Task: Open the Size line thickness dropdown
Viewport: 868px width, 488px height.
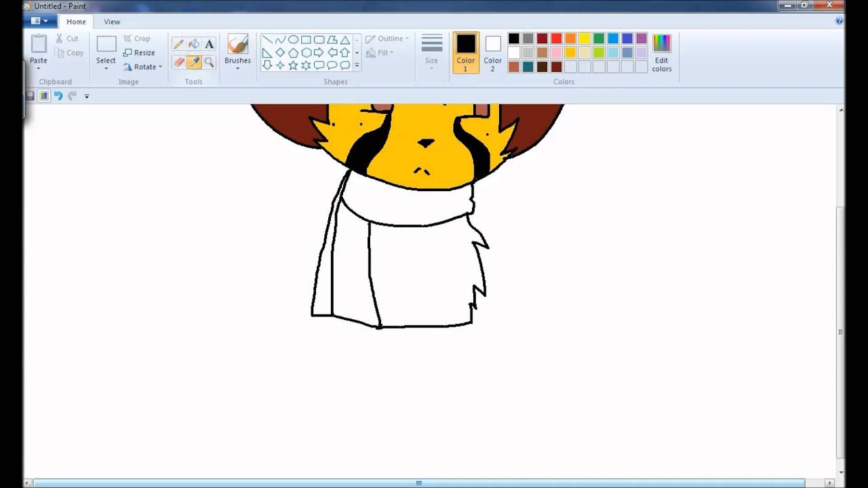Action: coord(431,52)
